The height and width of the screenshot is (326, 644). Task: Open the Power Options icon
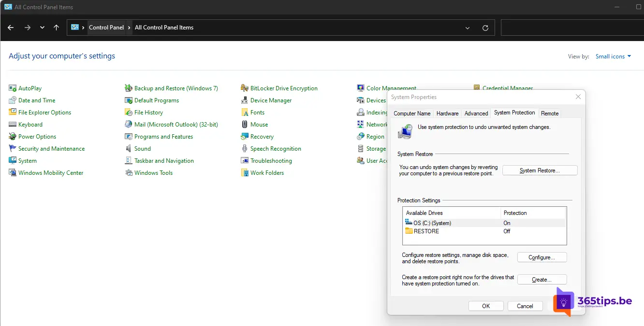pos(13,137)
